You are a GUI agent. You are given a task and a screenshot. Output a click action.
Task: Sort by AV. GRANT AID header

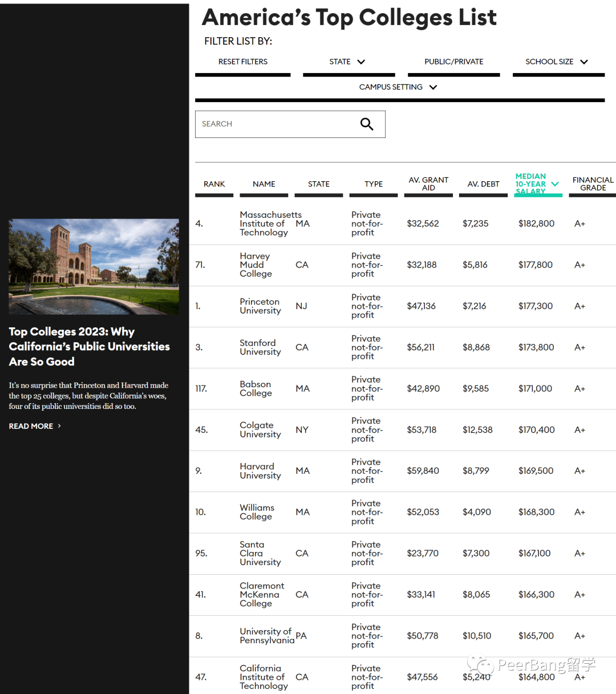428,184
